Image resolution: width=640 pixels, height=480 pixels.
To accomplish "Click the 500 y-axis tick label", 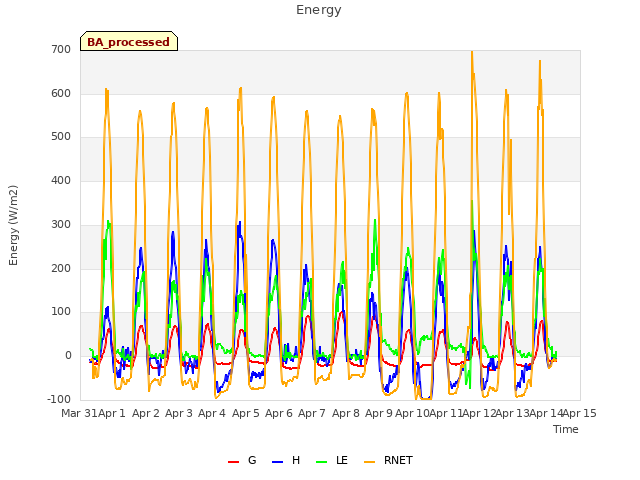I will pyautogui.click(x=61, y=137).
